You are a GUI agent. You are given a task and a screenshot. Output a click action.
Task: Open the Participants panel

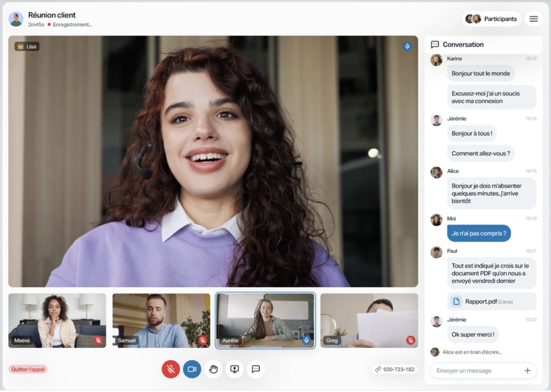click(491, 19)
